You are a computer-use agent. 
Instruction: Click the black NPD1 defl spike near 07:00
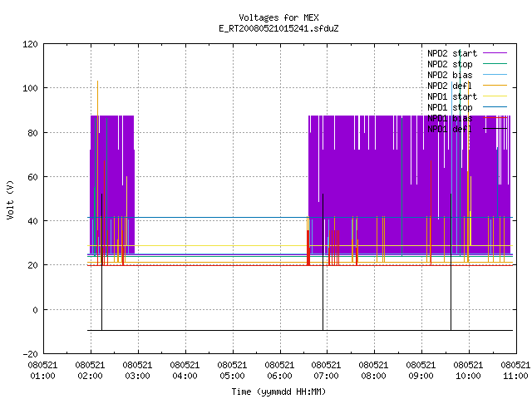(323, 261)
